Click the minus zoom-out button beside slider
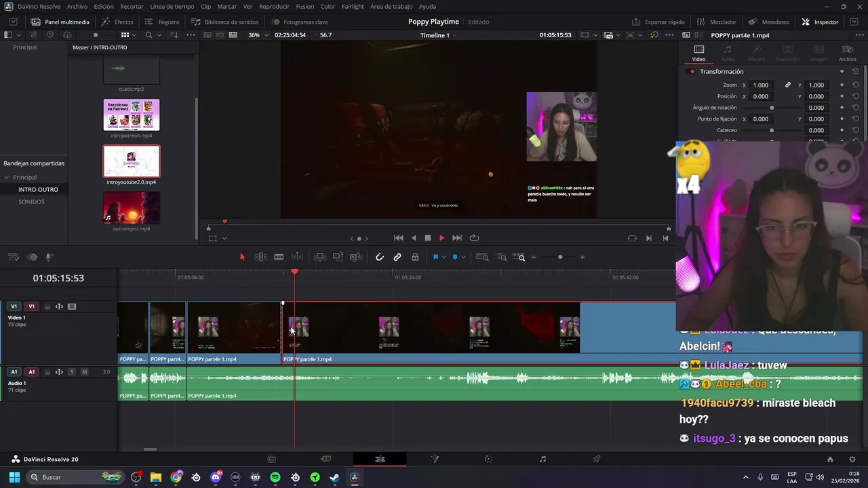 (x=534, y=257)
